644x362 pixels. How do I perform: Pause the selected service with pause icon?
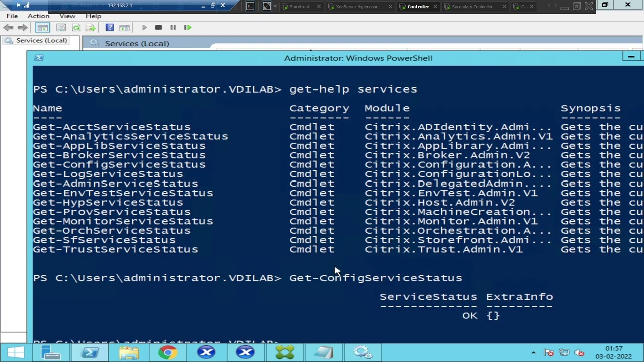pyautogui.click(x=173, y=28)
